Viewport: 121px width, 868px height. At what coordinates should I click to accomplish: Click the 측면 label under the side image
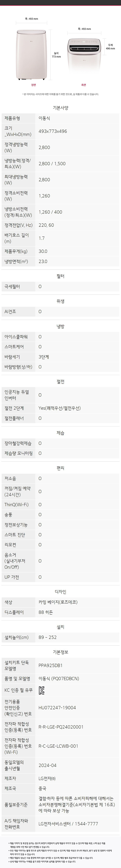(x=84, y=85)
